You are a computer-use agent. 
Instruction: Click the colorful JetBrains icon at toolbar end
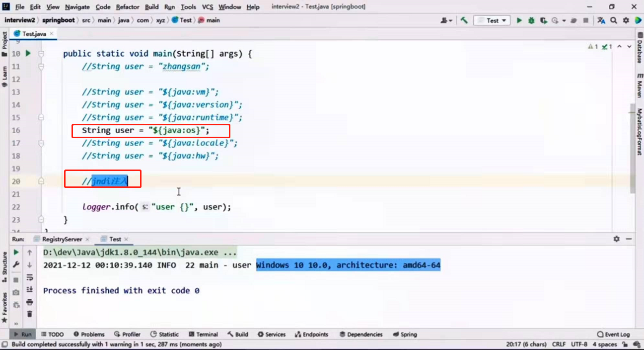coord(637,20)
